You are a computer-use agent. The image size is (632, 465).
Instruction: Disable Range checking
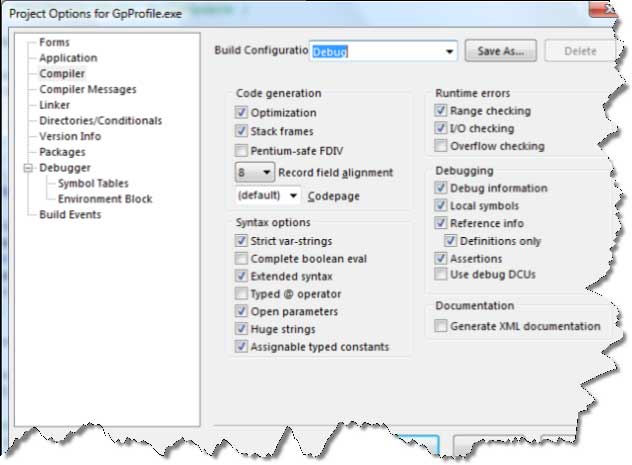441,110
